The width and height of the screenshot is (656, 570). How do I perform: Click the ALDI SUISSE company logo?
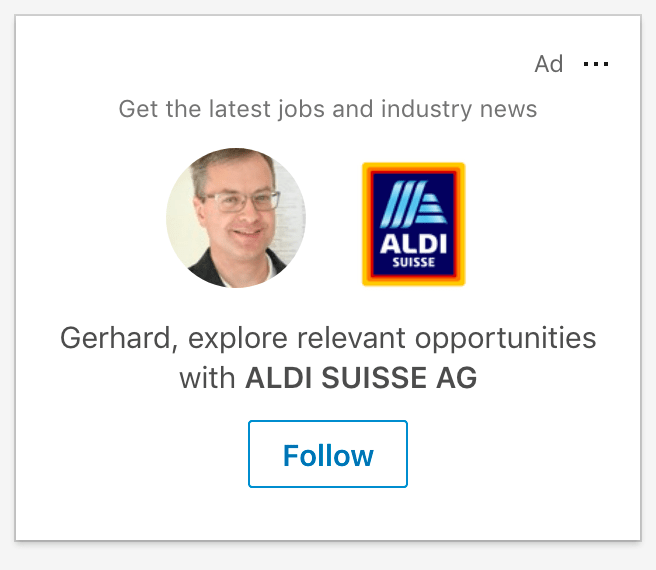[413, 224]
